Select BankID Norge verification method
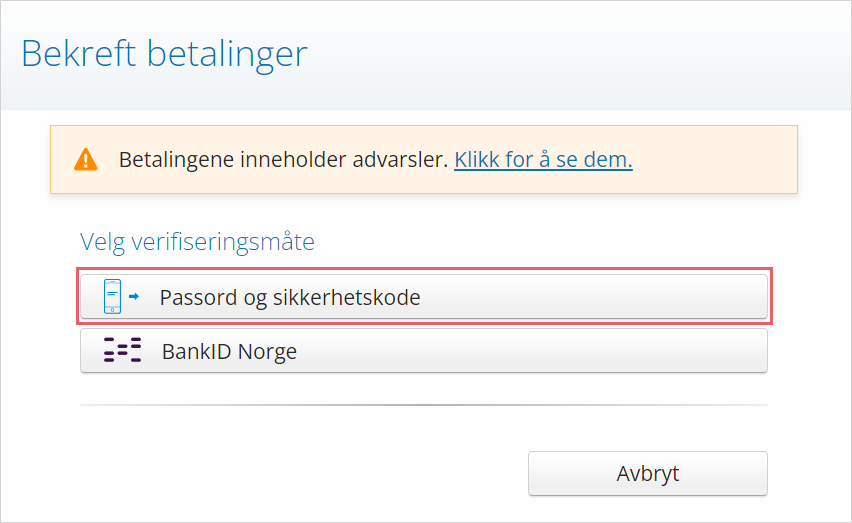 pos(424,351)
